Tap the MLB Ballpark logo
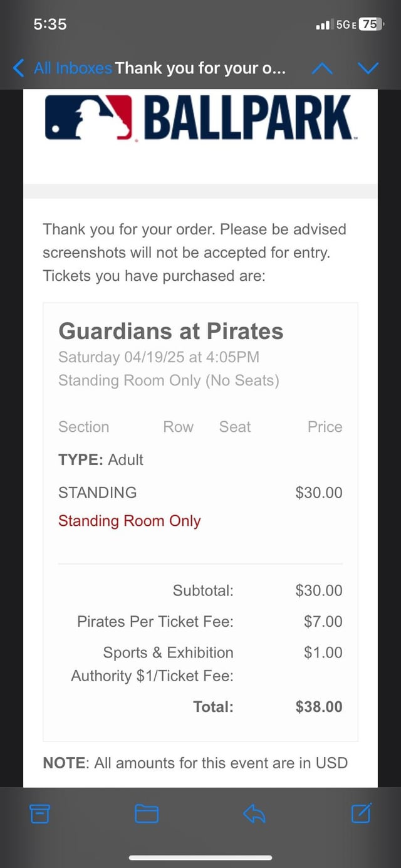Screen dimensions: 401x868 (x=199, y=118)
